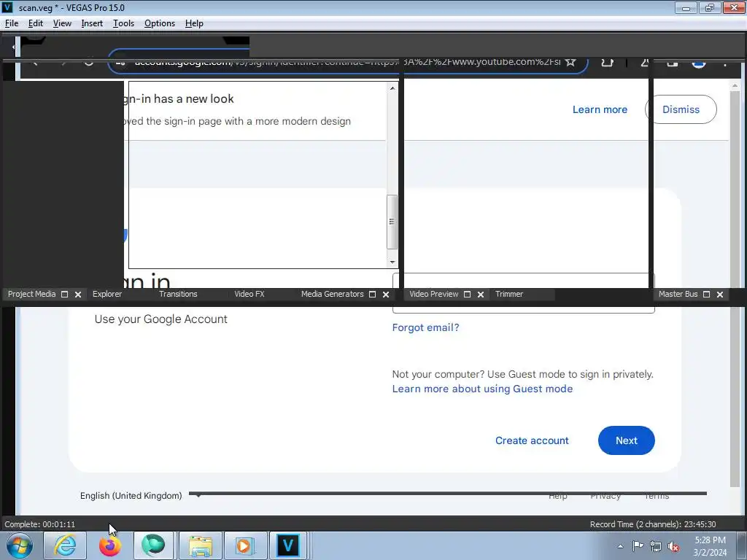Open the green globe app on taskbar
747x560 pixels.
[153, 545]
